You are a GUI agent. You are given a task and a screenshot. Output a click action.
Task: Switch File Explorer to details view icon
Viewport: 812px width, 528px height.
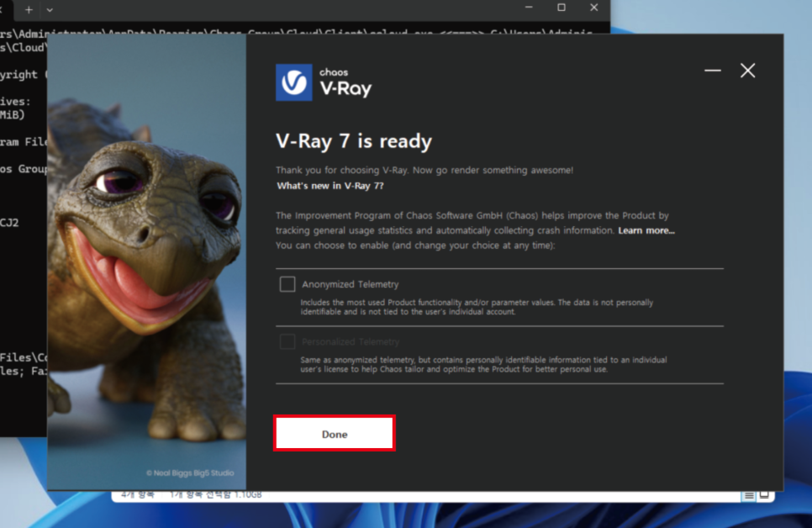click(749, 496)
